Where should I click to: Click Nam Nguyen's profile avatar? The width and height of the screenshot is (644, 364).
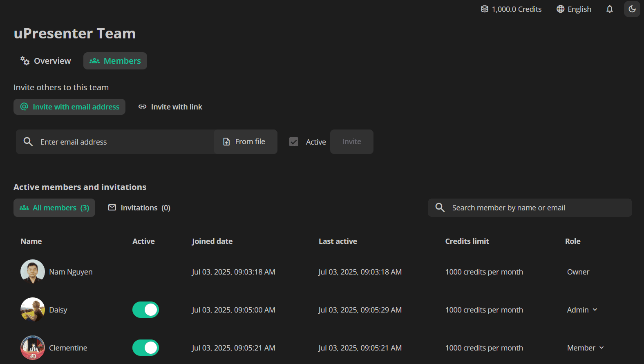[x=33, y=272]
